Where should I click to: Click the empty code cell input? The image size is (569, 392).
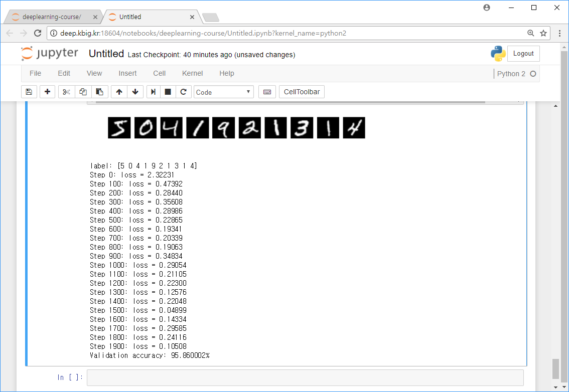pos(305,377)
